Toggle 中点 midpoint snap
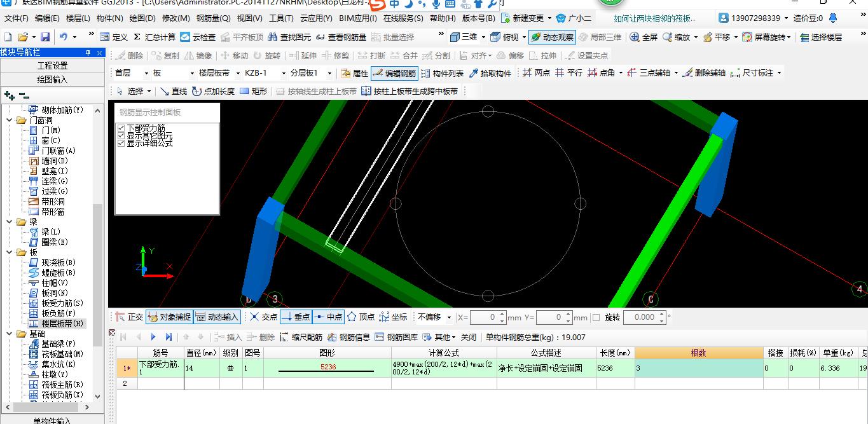868x424 pixels. pos(328,317)
